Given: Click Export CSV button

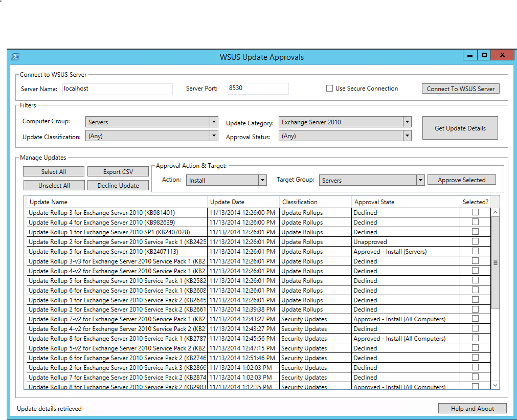Looking at the screenshot, I should pos(118,171).
